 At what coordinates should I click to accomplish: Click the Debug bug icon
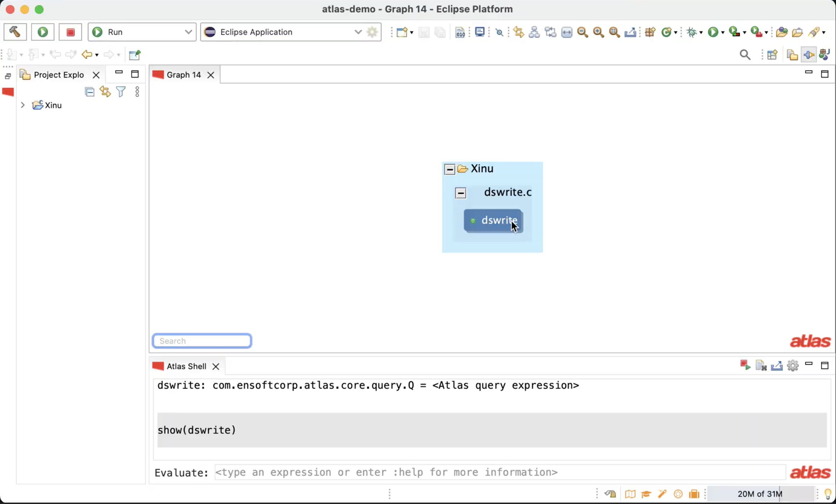pyautogui.click(x=691, y=32)
